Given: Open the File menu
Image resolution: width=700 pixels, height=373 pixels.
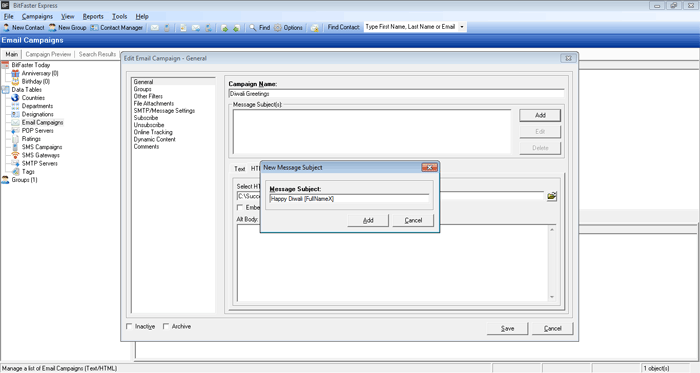Looking at the screenshot, I should point(8,17).
